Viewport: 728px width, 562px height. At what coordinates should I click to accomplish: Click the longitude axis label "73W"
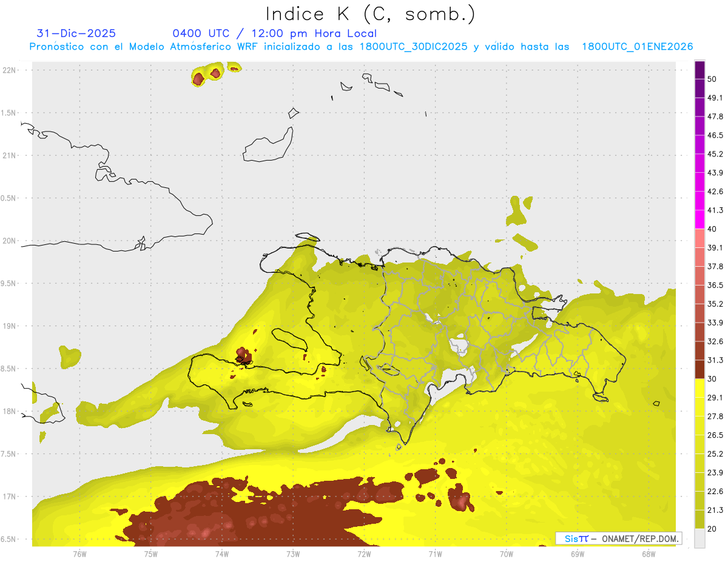click(293, 554)
